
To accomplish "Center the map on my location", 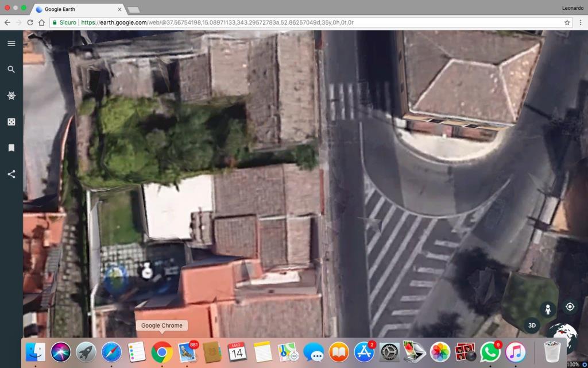I will coord(571,307).
